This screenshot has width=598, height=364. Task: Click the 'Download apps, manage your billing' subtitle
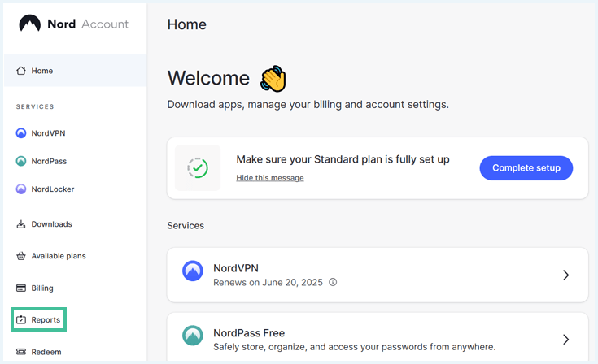pyautogui.click(x=308, y=104)
